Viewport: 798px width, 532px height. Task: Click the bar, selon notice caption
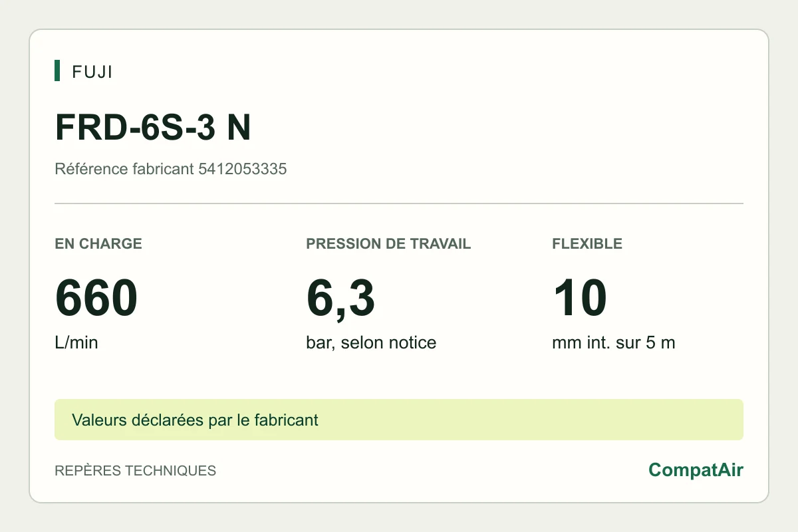pos(371,343)
